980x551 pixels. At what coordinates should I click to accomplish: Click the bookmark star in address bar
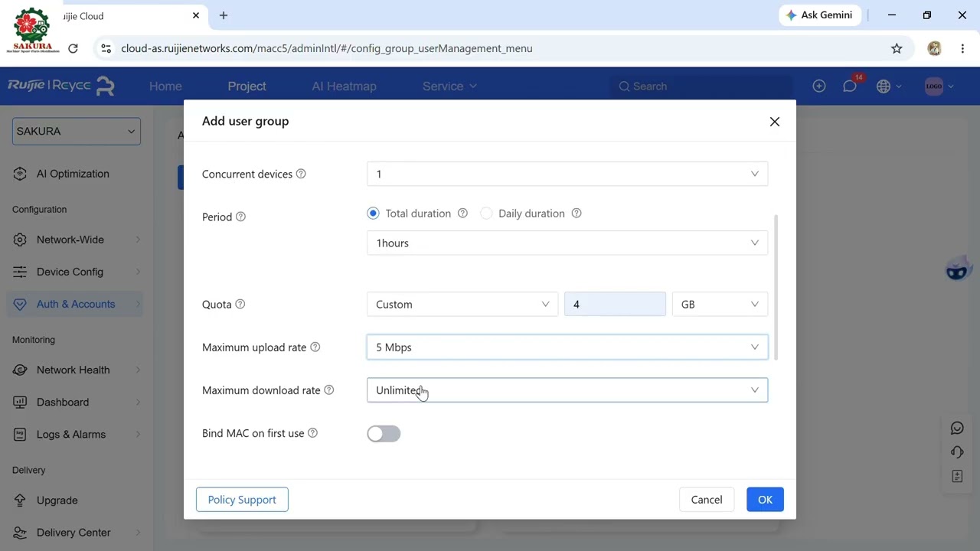pos(897,48)
